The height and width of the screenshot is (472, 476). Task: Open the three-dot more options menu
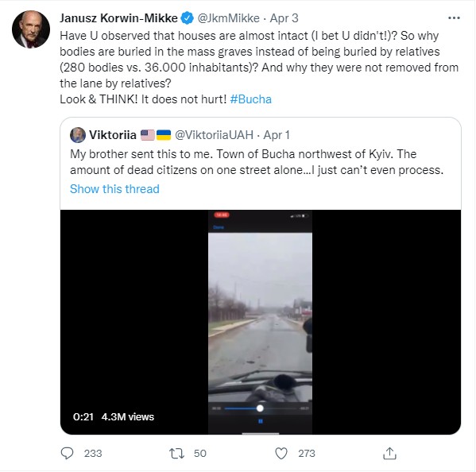click(x=454, y=18)
